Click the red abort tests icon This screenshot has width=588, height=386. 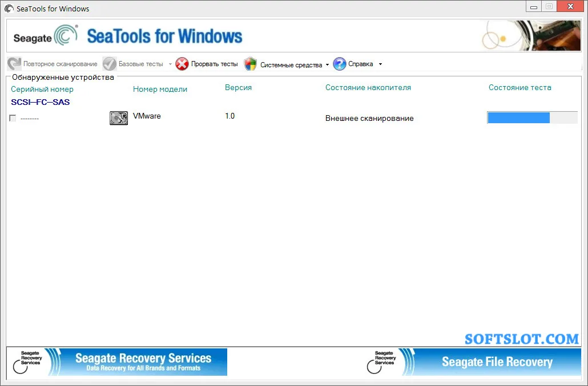tap(182, 64)
